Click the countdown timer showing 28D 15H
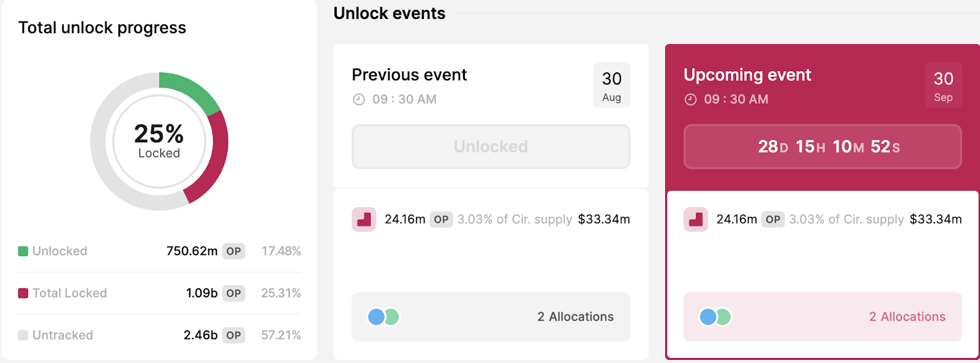This screenshot has width=980, height=363. click(822, 147)
